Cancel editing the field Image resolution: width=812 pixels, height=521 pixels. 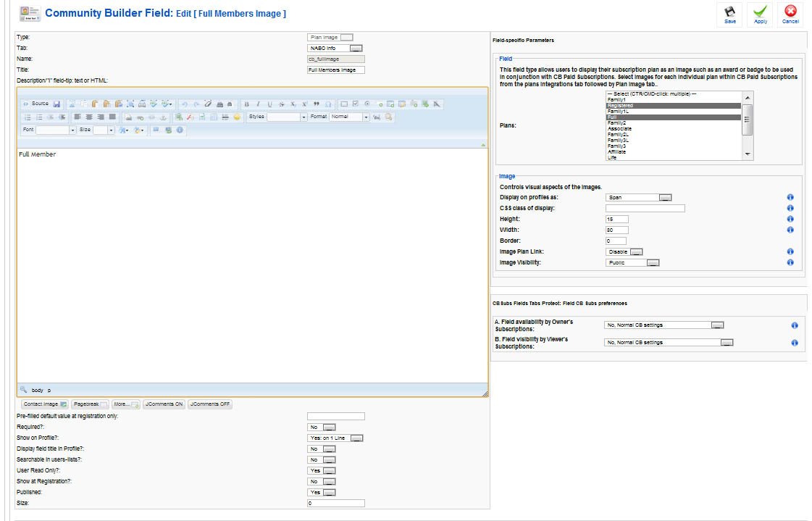(790, 14)
